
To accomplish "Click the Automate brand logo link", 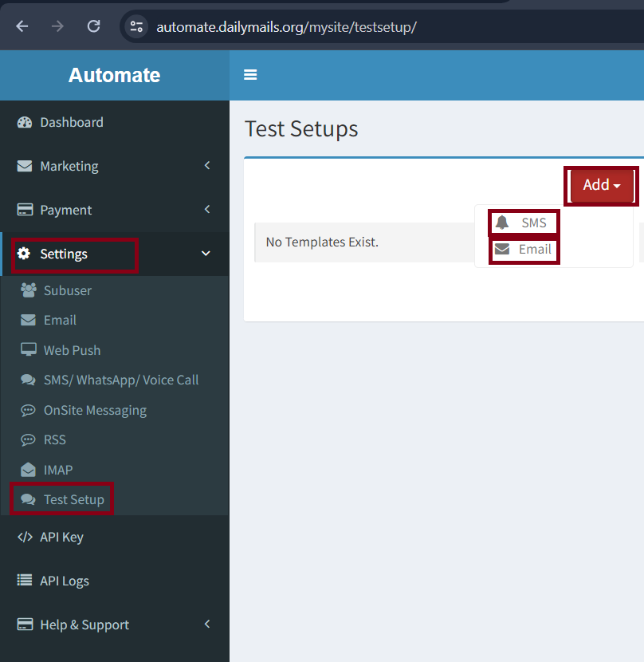I will point(114,75).
